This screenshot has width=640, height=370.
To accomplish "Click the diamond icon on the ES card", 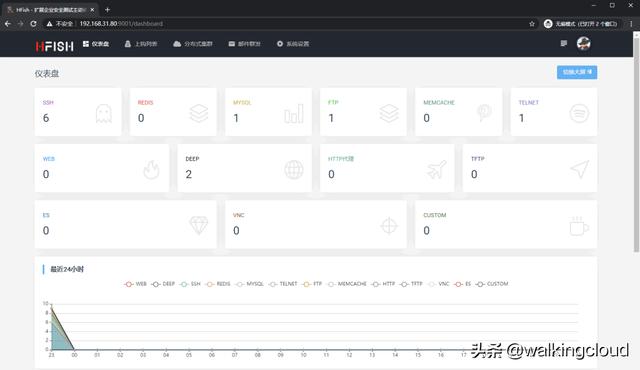I will (199, 225).
